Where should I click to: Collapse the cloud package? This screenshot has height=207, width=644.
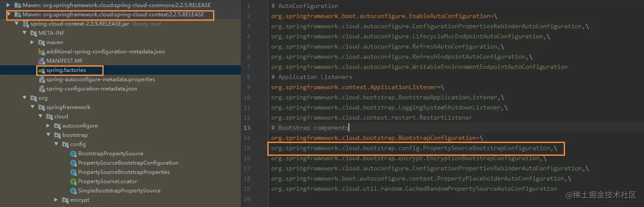click(x=41, y=117)
